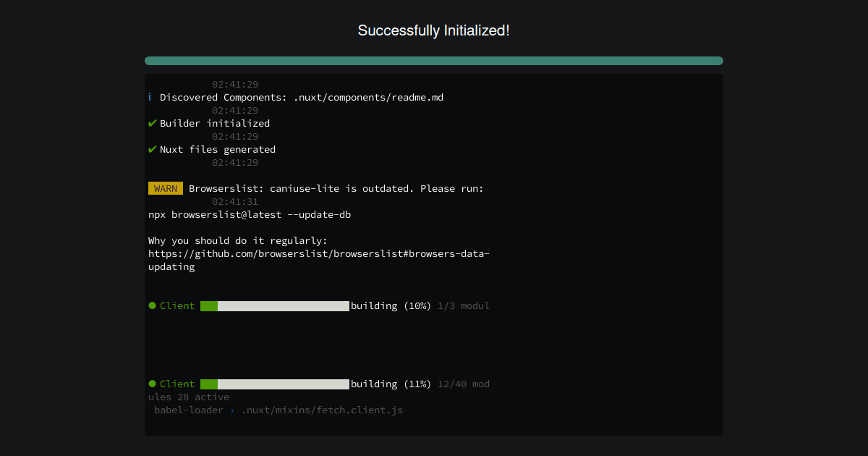Click the blue info icon beside Discovered Components
The height and width of the screenshot is (456, 868).
pyautogui.click(x=150, y=97)
